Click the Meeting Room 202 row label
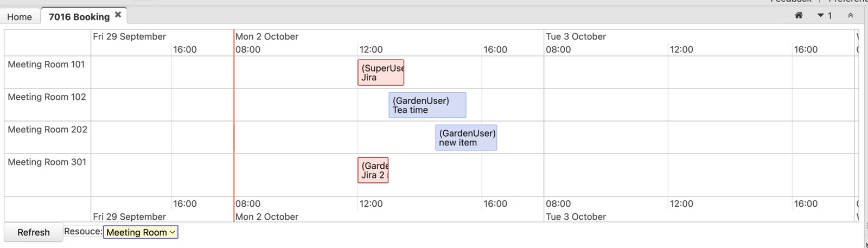The width and height of the screenshot is (868, 248). click(47, 130)
